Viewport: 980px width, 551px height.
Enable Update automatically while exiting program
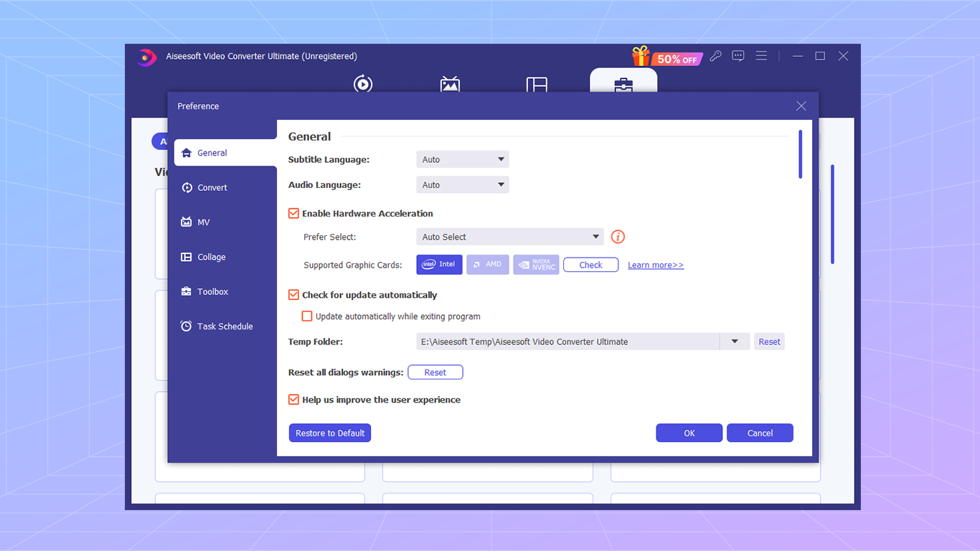pyautogui.click(x=307, y=316)
